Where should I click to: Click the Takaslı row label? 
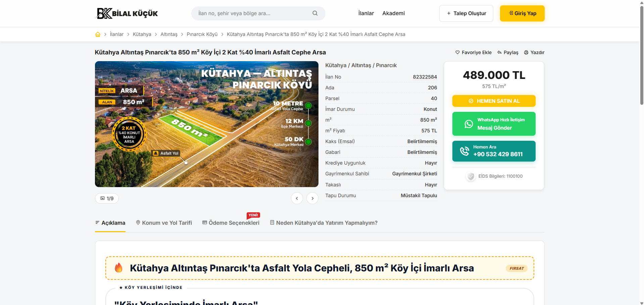[x=333, y=185]
